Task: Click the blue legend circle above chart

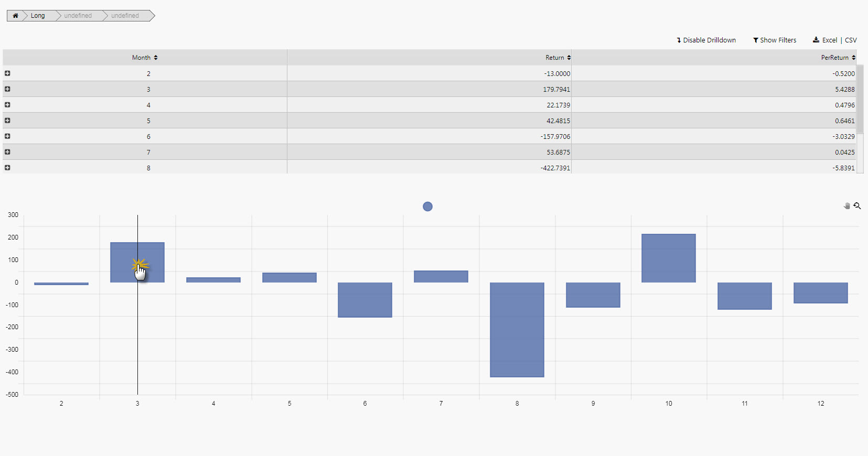Action: [427, 207]
